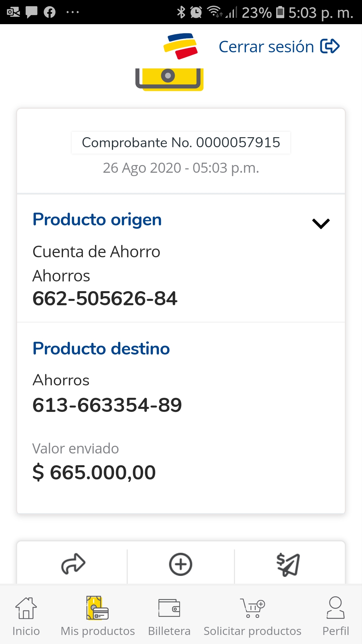Viewport: 362px width, 644px height.
Task: Tap destination account number 613-663354-89
Action: (x=107, y=405)
